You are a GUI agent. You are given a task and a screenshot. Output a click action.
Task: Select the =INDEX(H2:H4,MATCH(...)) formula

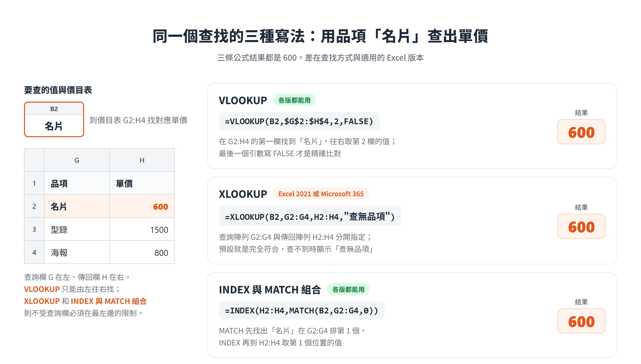301,311
